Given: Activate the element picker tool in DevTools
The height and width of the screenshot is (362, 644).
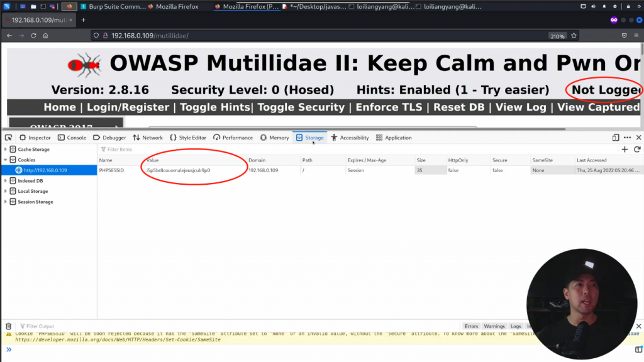Looking at the screenshot, I should pyautogui.click(x=8, y=138).
